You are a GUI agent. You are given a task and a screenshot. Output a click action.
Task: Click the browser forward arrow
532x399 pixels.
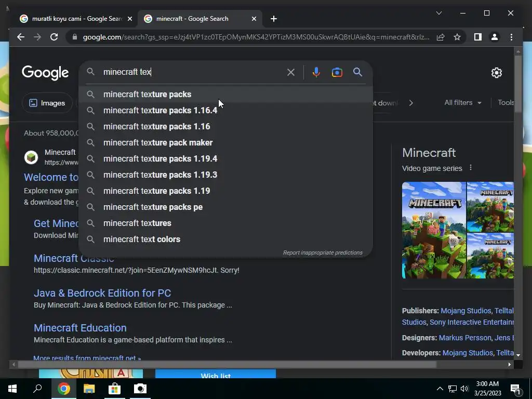[37, 37]
